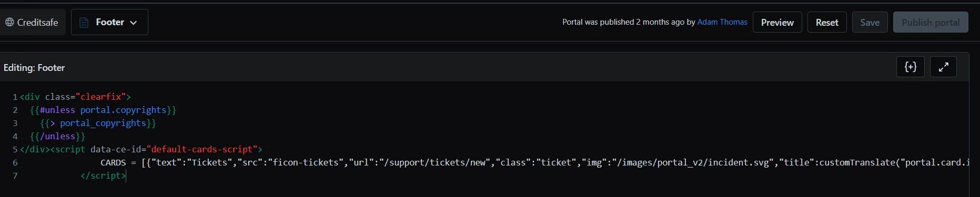Open the insert placeholder curly-braces icon
980x197 pixels.
pyautogui.click(x=911, y=67)
